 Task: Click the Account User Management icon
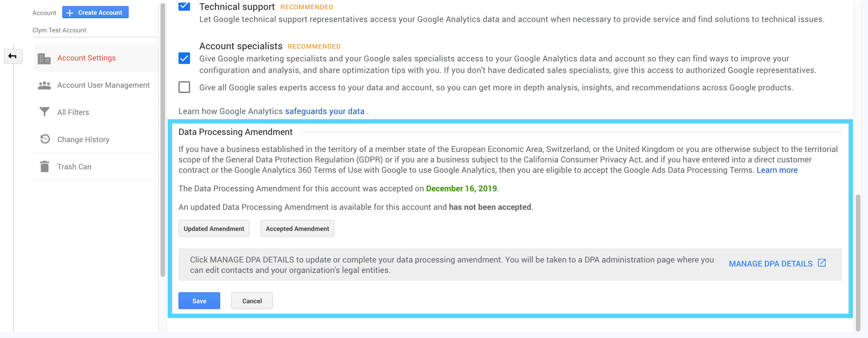[x=44, y=84]
